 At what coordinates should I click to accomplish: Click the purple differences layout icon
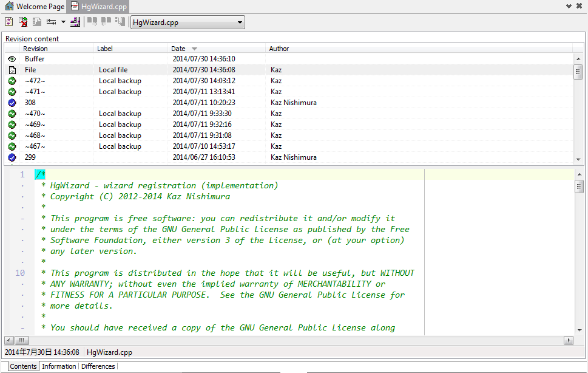click(75, 22)
